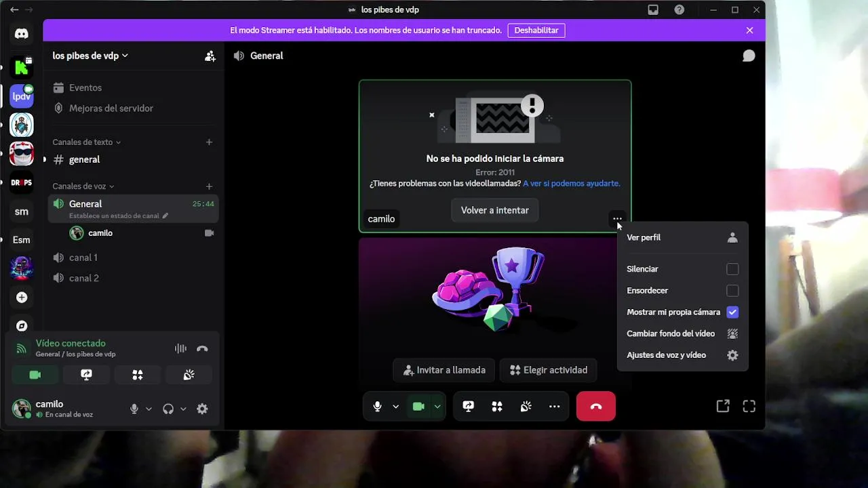Open the three-dots menu on camilo tile

pyautogui.click(x=617, y=219)
